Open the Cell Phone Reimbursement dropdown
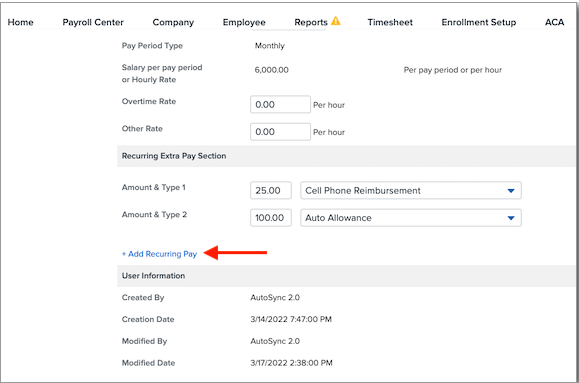 pos(411,191)
